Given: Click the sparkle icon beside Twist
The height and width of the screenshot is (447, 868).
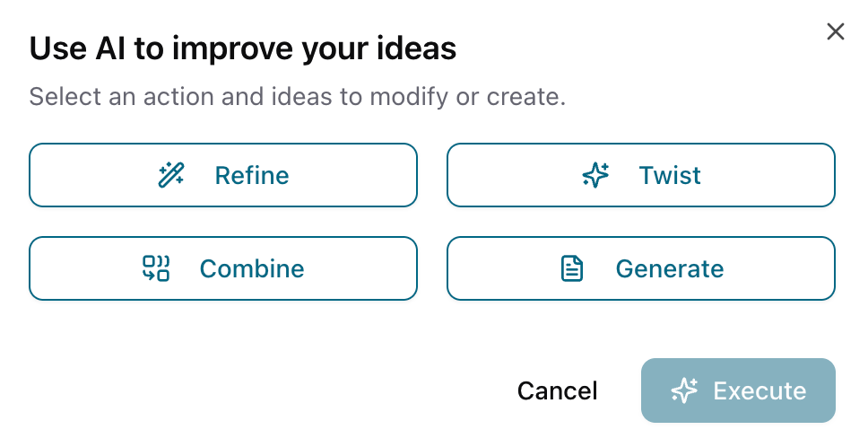Looking at the screenshot, I should [x=596, y=175].
